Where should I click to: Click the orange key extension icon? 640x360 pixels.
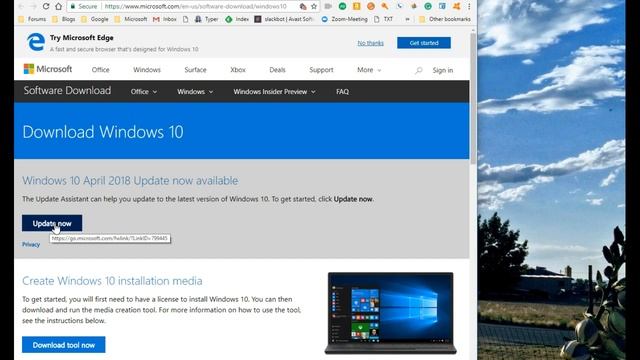[x=384, y=7]
